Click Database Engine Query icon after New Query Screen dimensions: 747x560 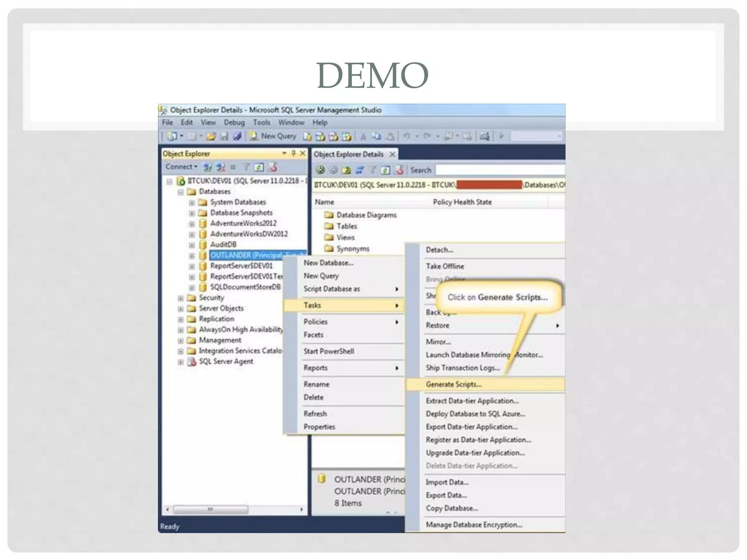[307, 136]
